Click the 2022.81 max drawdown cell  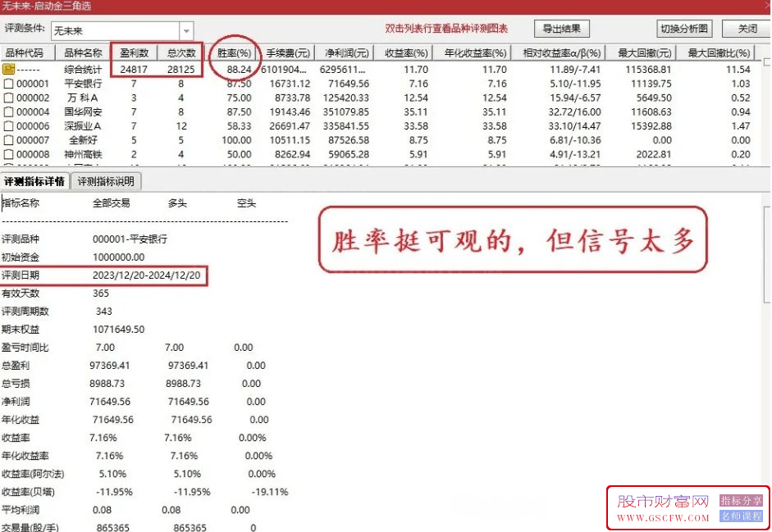[x=653, y=155]
